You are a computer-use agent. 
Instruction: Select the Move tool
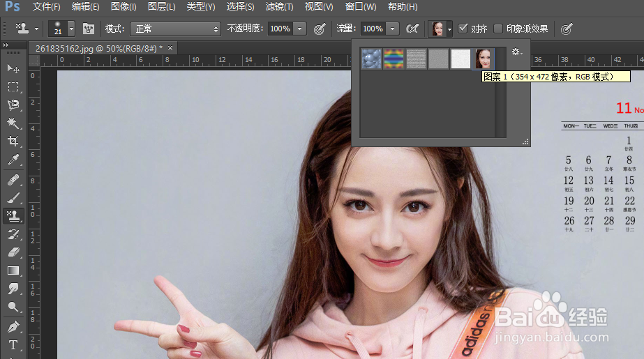coord(13,68)
